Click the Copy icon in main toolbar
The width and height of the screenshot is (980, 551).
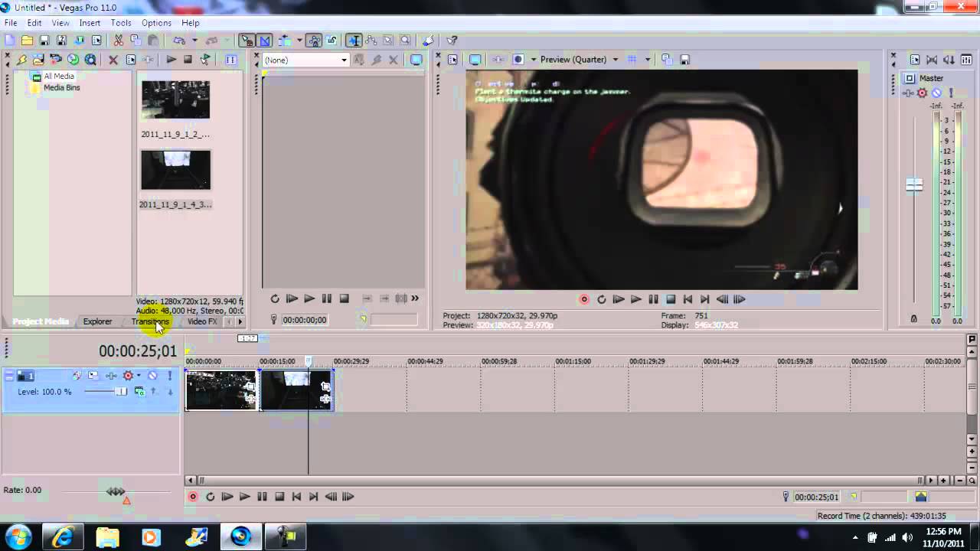pos(136,41)
